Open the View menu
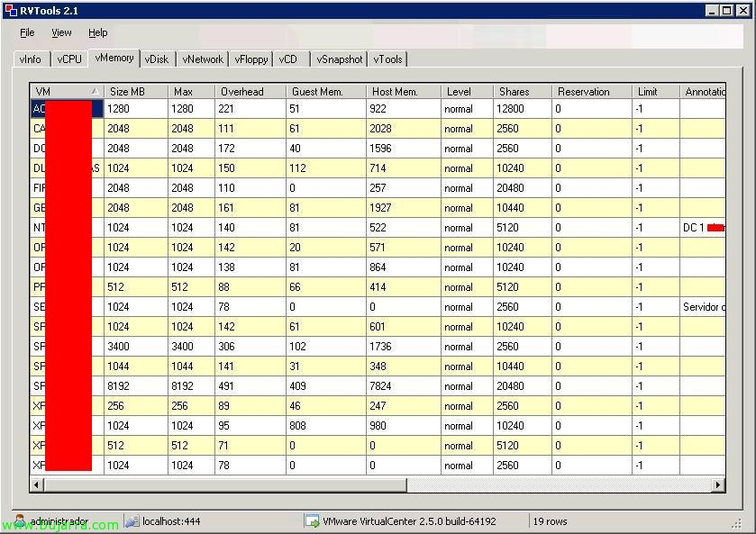 coord(61,32)
